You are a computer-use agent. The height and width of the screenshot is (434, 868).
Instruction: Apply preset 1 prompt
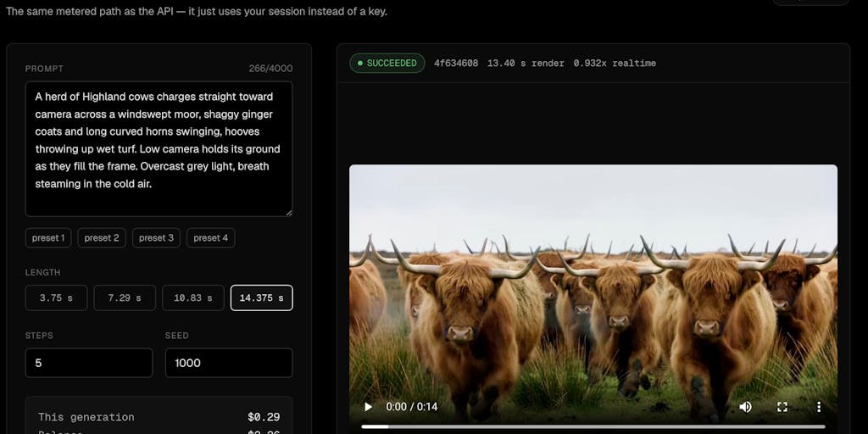[x=48, y=238]
